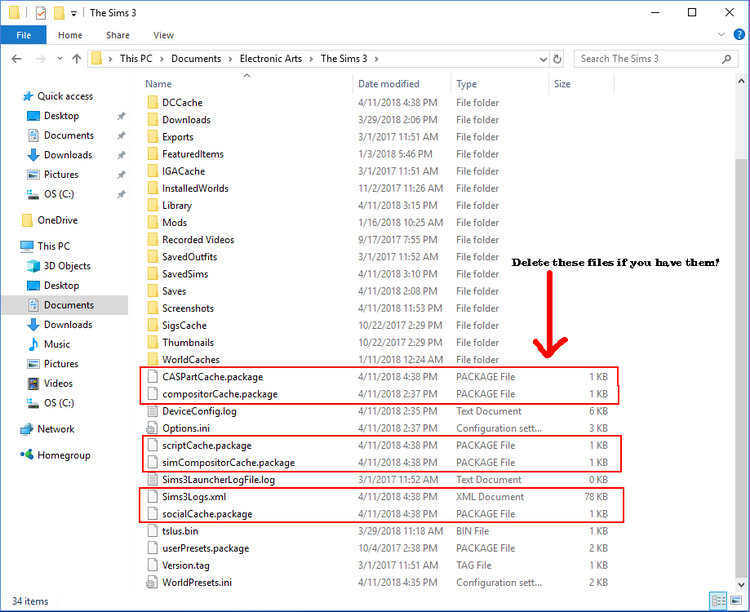This screenshot has height=612, width=750.
Task: Open chevron after Electronic Arts breadcrumb
Action: [311, 59]
